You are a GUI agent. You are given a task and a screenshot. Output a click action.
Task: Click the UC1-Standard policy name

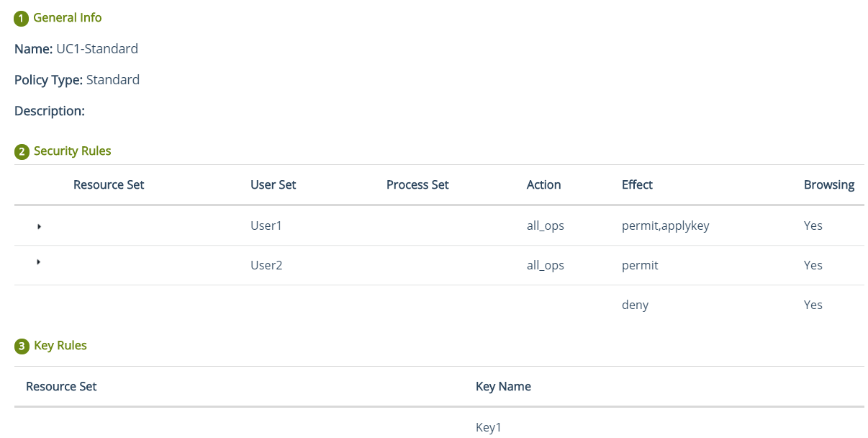pyautogui.click(x=97, y=49)
